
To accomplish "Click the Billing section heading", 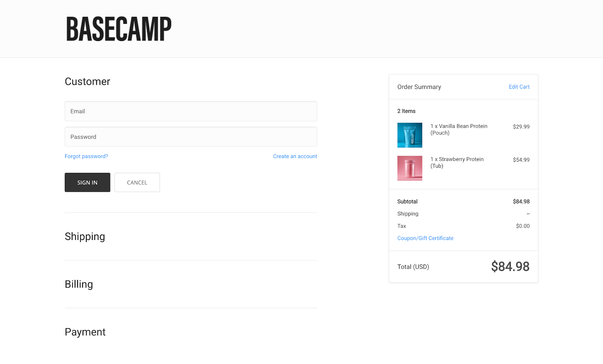I will coord(79,284).
